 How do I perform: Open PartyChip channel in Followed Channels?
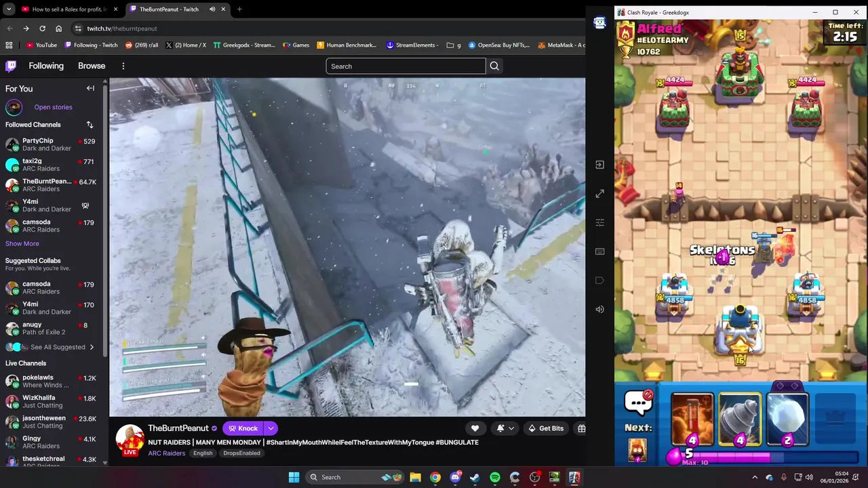click(51, 144)
